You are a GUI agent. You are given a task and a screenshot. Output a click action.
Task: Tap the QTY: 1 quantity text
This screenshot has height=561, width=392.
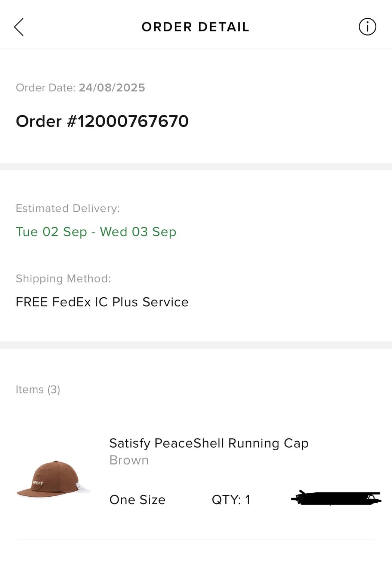coord(231,500)
